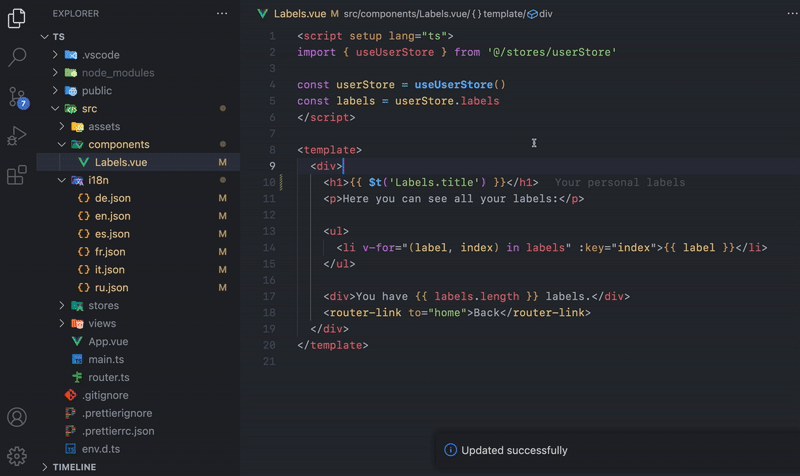Screen dimensions: 800x476
Task: Expand the node_modules folder chevron
Action: click(55, 72)
